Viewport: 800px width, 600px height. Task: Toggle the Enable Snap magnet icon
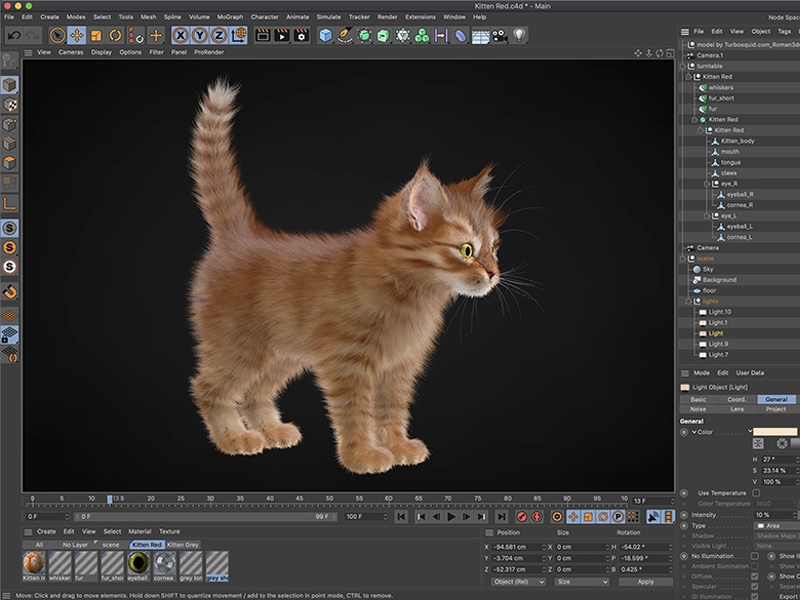pyautogui.click(x=10, y=291)
